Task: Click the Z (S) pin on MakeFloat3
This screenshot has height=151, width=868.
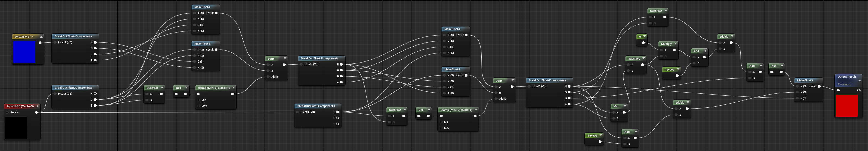Action: tap(797, 98)
